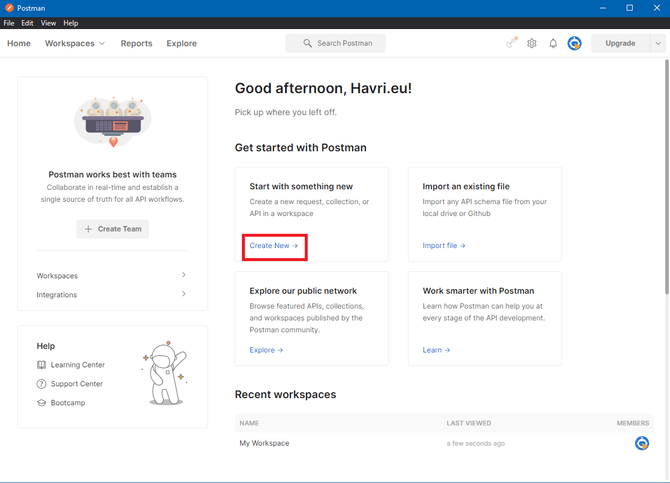Open the Help menu
Viewport: 670px width, 483px height.
pos(71,23)
